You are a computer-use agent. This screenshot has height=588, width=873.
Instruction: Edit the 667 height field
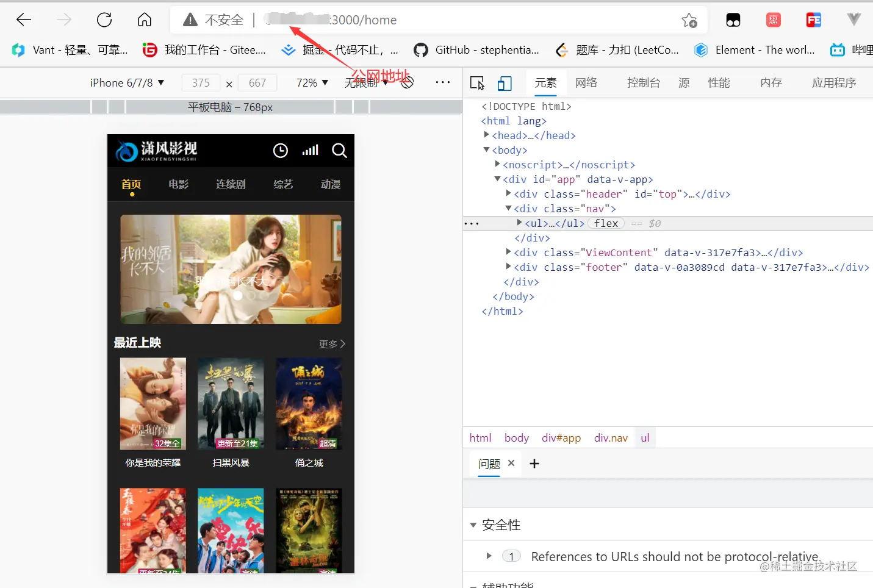point(257,83)
